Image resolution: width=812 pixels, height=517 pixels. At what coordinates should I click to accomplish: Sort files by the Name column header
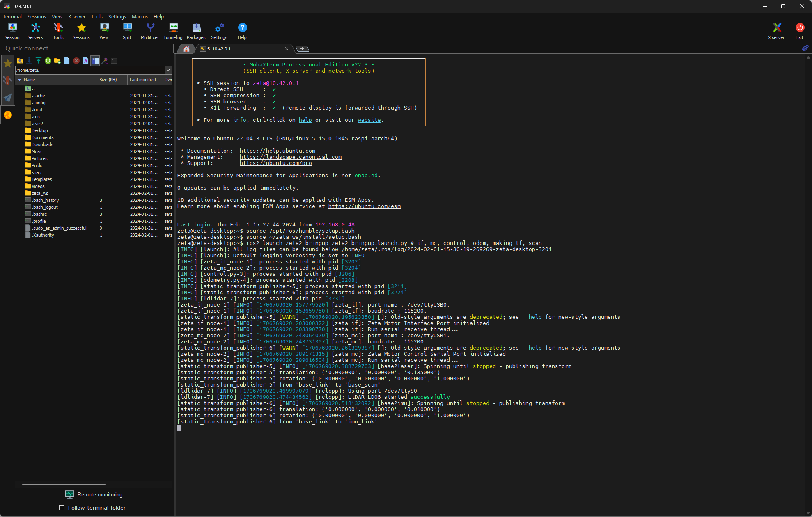point(56,80)
